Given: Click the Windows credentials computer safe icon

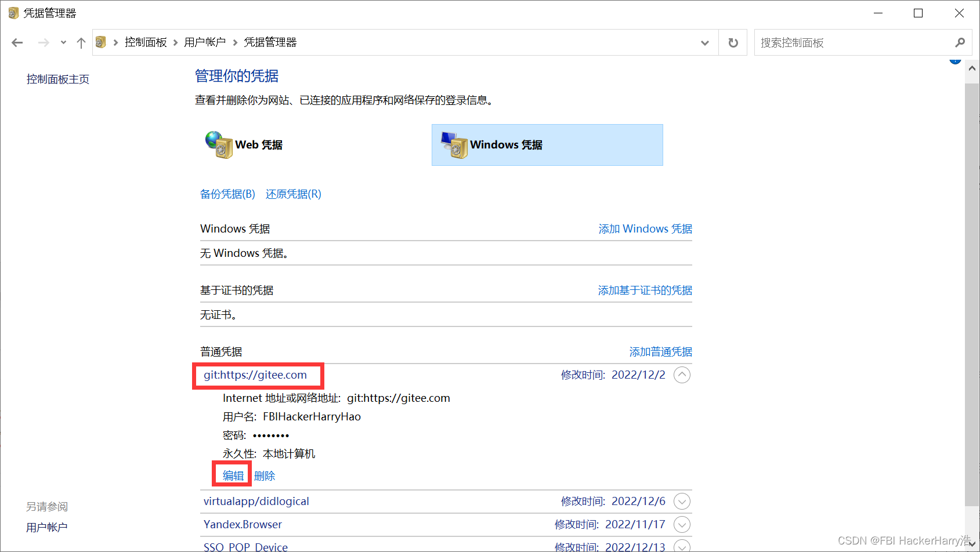Looking at the screenshot, I should (x=454, y=145).
